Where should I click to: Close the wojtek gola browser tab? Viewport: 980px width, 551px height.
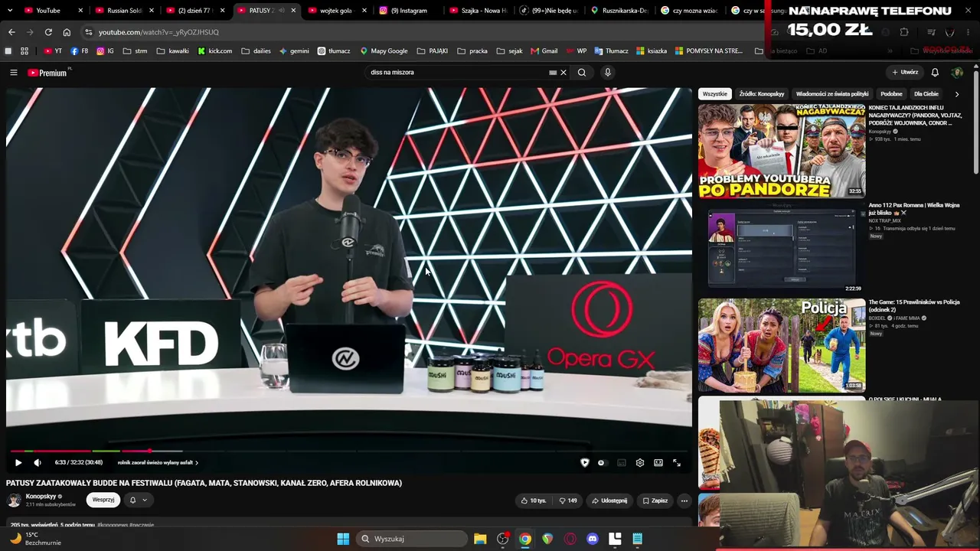click(364, 11)
